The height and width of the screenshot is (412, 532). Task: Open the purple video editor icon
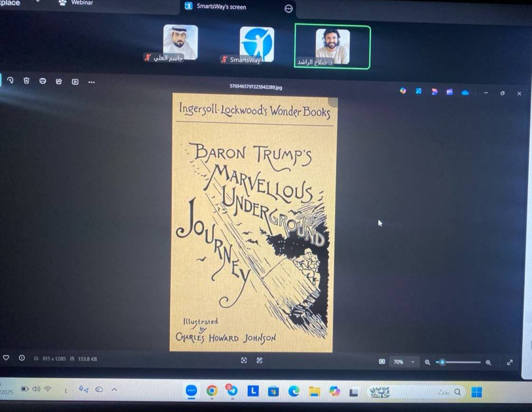[x=449, y=92]
